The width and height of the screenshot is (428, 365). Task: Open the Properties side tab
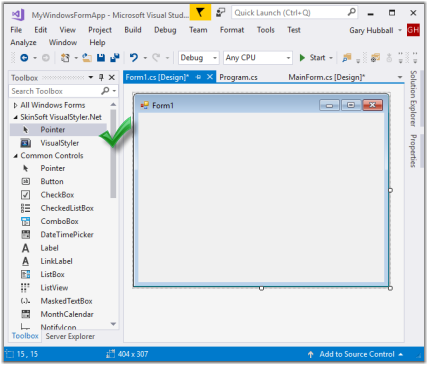tap(413, 151)
